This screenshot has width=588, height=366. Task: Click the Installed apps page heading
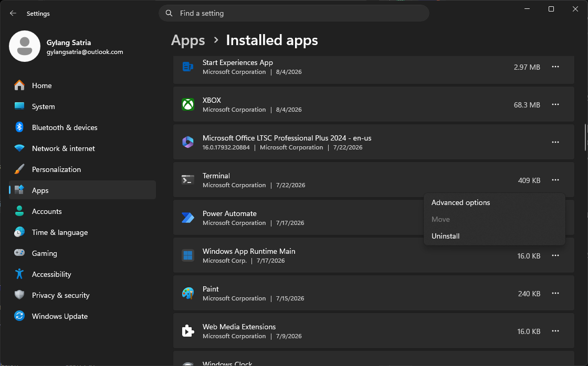272,40
